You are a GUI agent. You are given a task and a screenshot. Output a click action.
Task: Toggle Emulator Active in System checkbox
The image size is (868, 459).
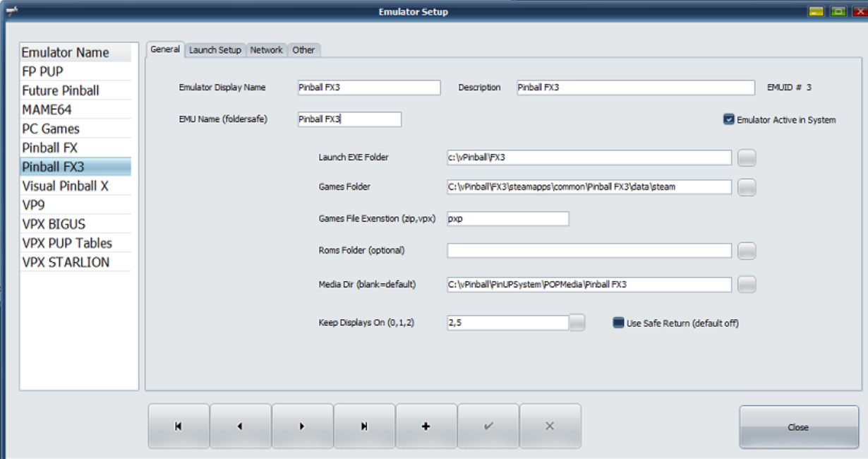(x=729, y=119)
